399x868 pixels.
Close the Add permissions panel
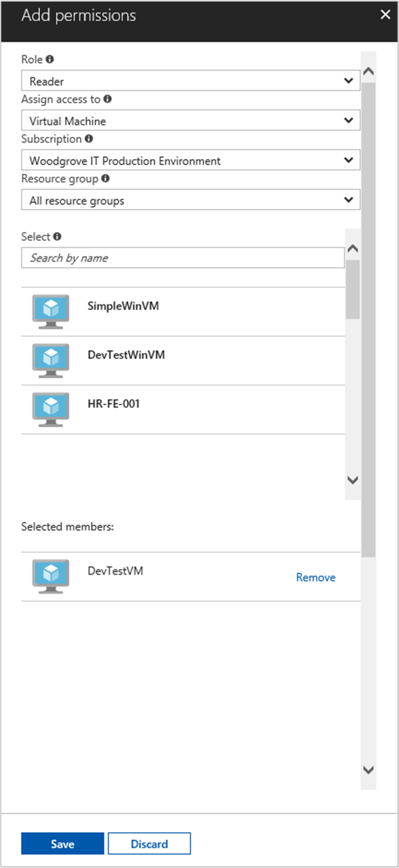pyautogui.click(x=385, y=15)
